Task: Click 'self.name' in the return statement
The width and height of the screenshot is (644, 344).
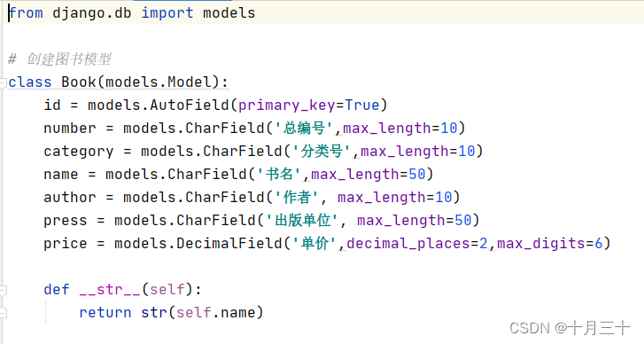Action: [215, 312]
